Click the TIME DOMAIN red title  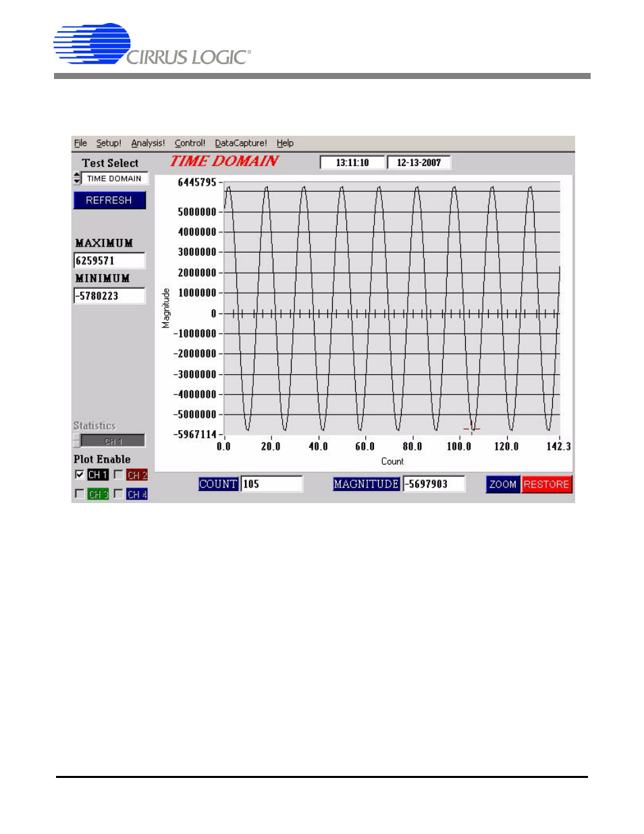pos(224,161)
